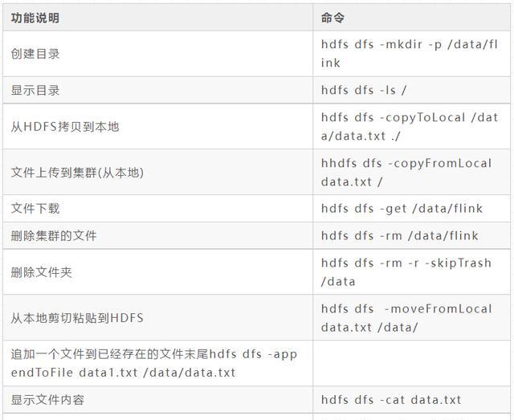The height and width of the screenshot is (420, 514).
Task: Click the hdfs dfs -rm /data/flink command
Action: click(x=399, y=236)
